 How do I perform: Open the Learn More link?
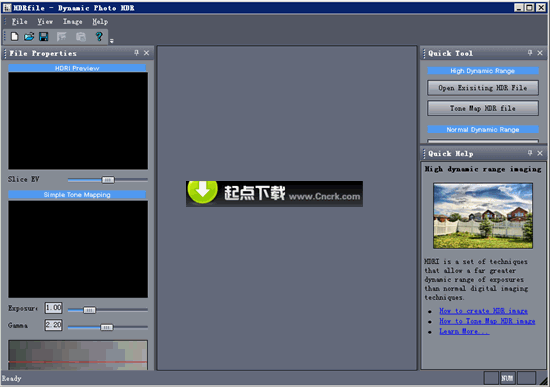click(464, 331)
